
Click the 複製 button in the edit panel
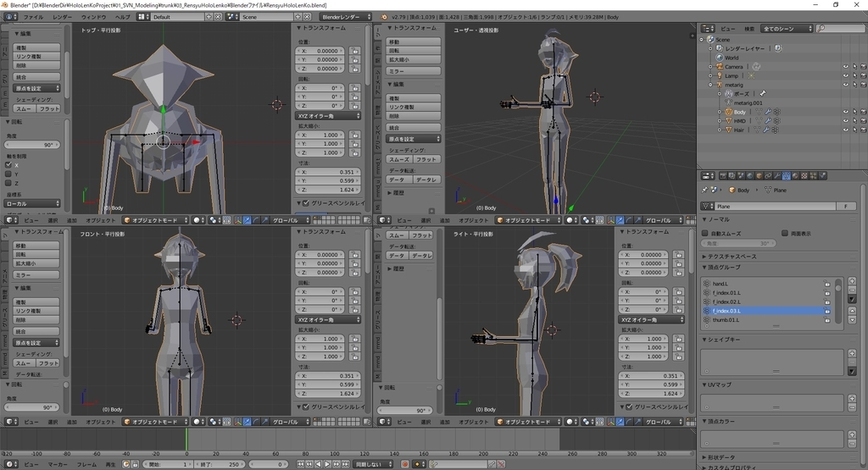pos(37,47)
